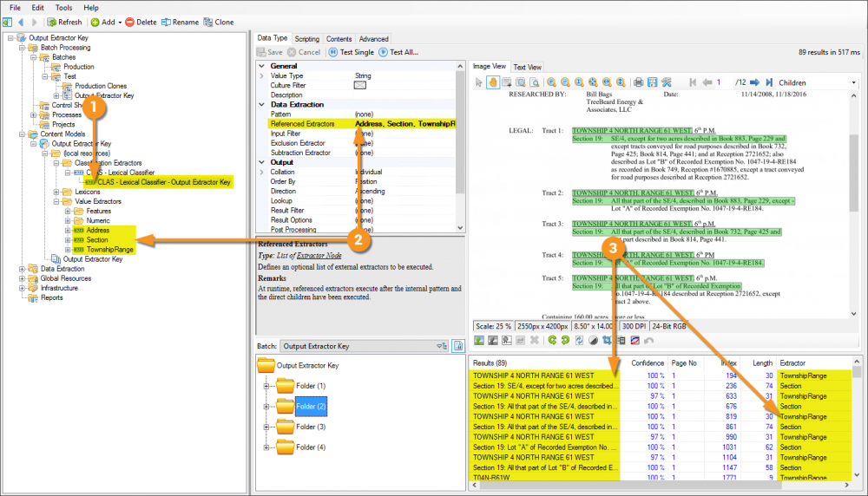
Task: Go to next page arrow
Action: point(755,82)
